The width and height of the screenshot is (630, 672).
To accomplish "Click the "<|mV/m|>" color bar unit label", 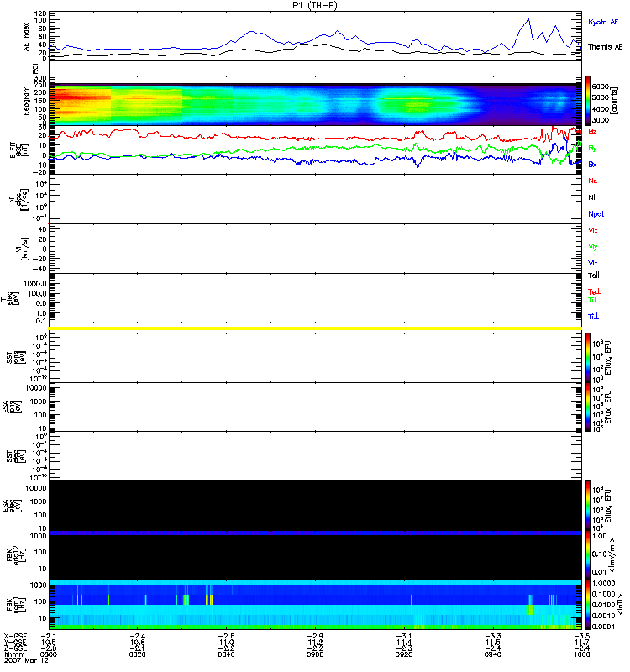I will click(612, 555).
